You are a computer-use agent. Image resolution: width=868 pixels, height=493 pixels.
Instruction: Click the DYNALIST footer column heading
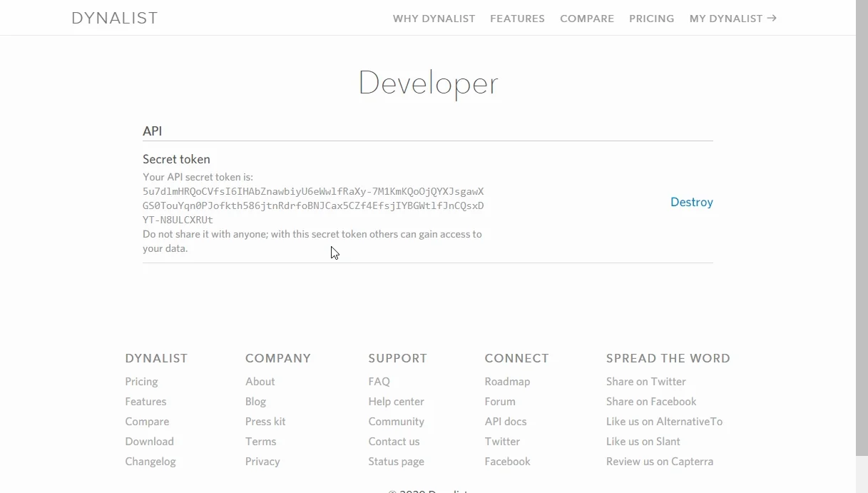[156, 358]
